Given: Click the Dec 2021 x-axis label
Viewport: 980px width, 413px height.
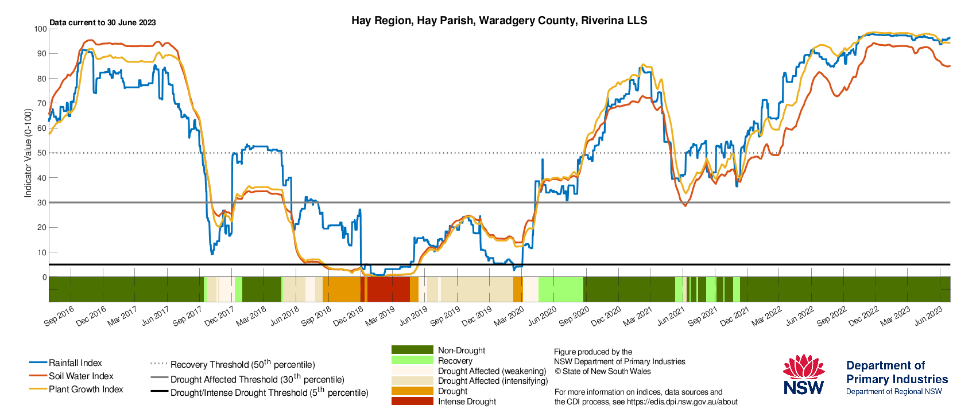Looking at the screenshot, I should click(x=735, y=316).
